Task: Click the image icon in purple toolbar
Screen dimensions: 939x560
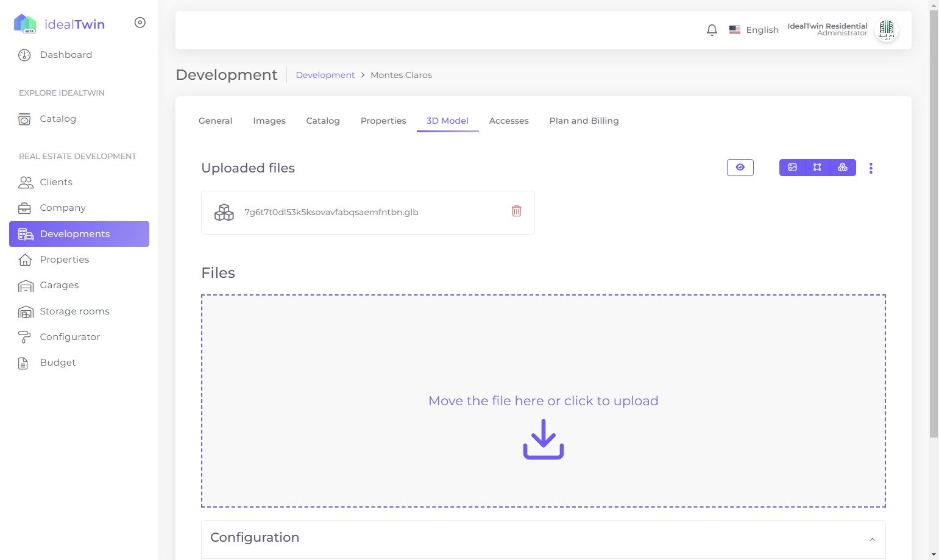Action: click(792, 168)
